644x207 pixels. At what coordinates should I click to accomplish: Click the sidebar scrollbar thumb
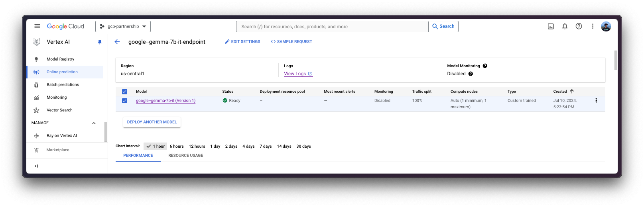106,132
